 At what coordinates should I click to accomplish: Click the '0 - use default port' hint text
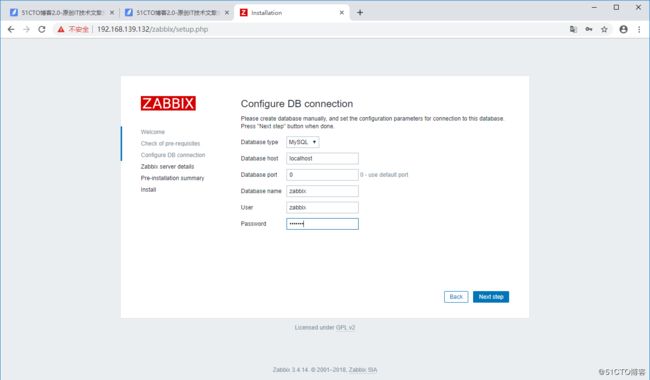(384, 175)
